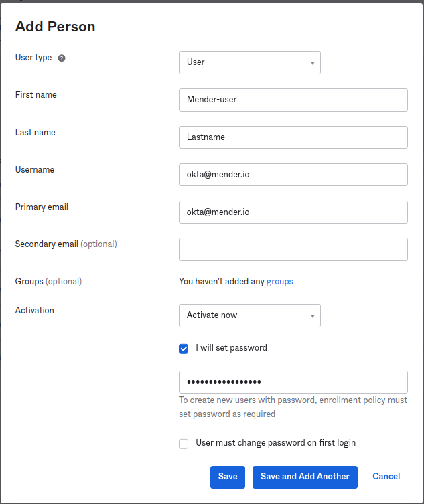Screen dimensions: 424x504
Task: Click the Activation label text
Action: [35, 311]
